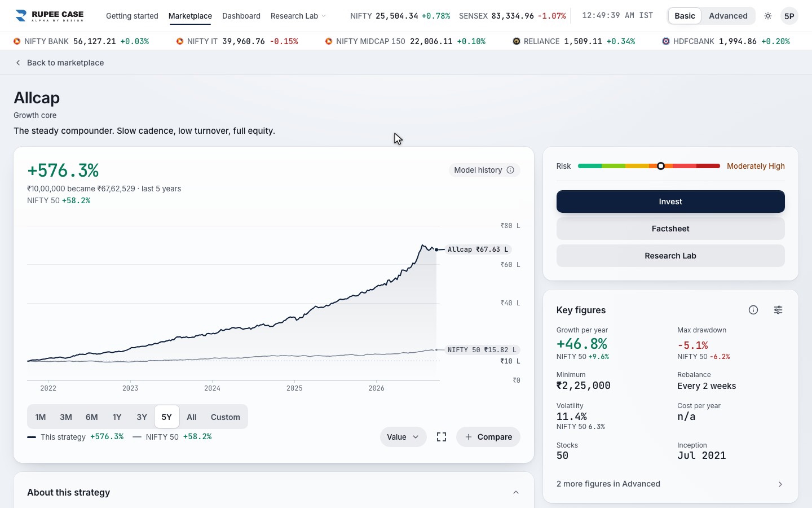Viewport: 812px width, 508px height.
Task: Click the RELIANCE ticker logo
Action: [x=517, y=41]
